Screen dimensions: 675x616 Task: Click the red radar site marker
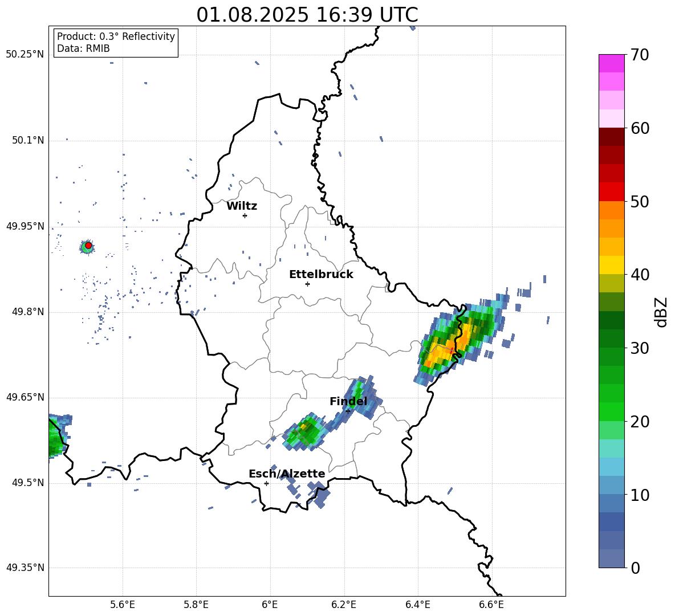[88, 246]
